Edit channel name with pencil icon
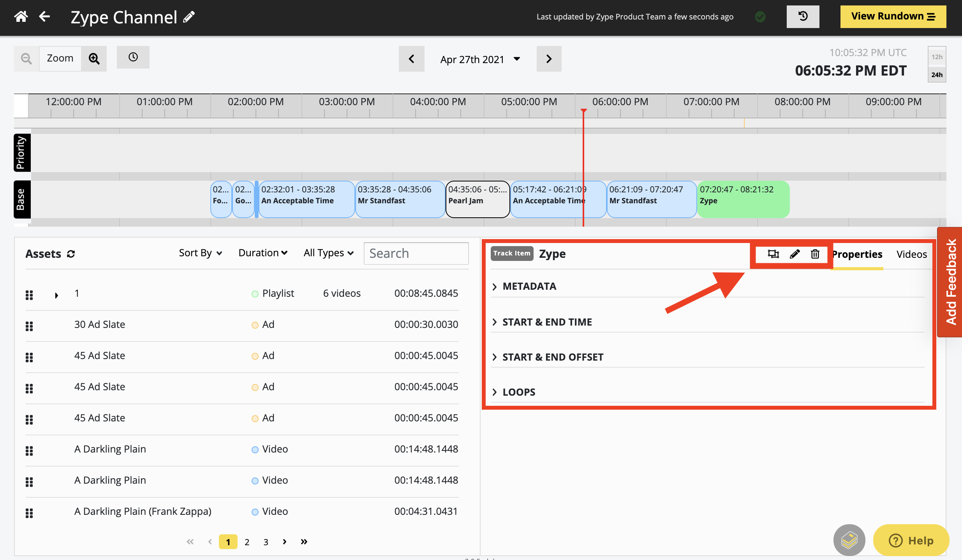The width and height of the screenshot is (962, 560). (x=189, y=17)
